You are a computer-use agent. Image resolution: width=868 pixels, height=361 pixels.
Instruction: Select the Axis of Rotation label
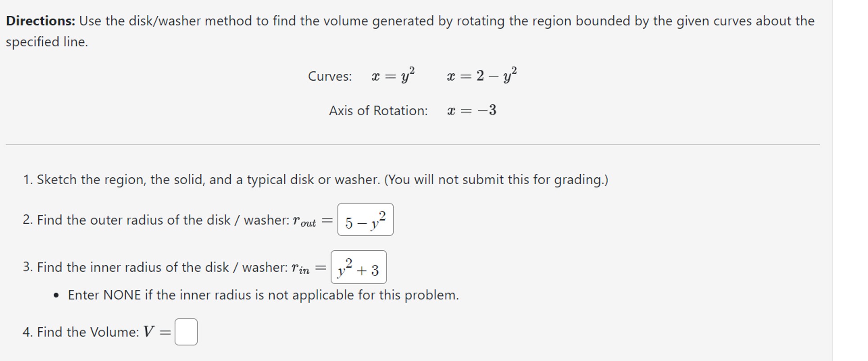tap(378, 111)
